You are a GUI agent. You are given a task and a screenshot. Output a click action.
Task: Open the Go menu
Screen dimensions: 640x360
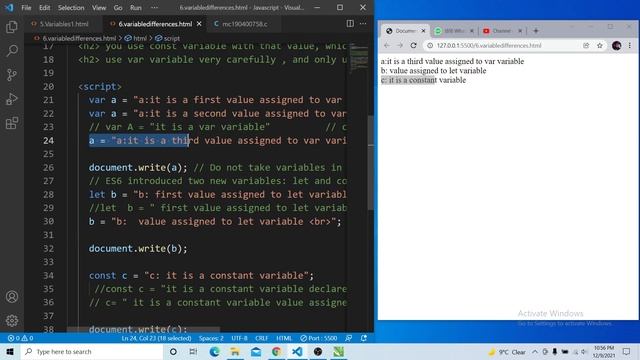[x=118, y=7]
